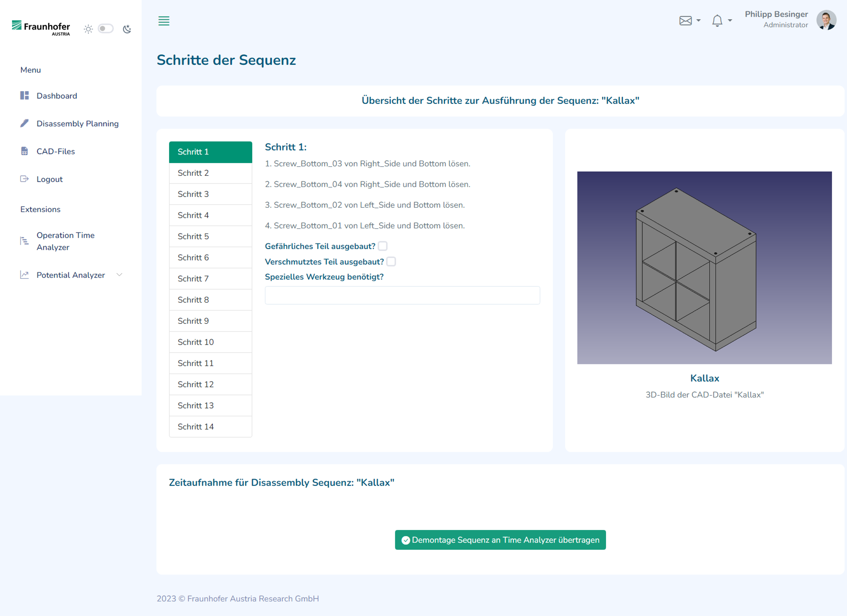Click Demontage Sequenz an Time Analyzer übertragen

point(500,540)
